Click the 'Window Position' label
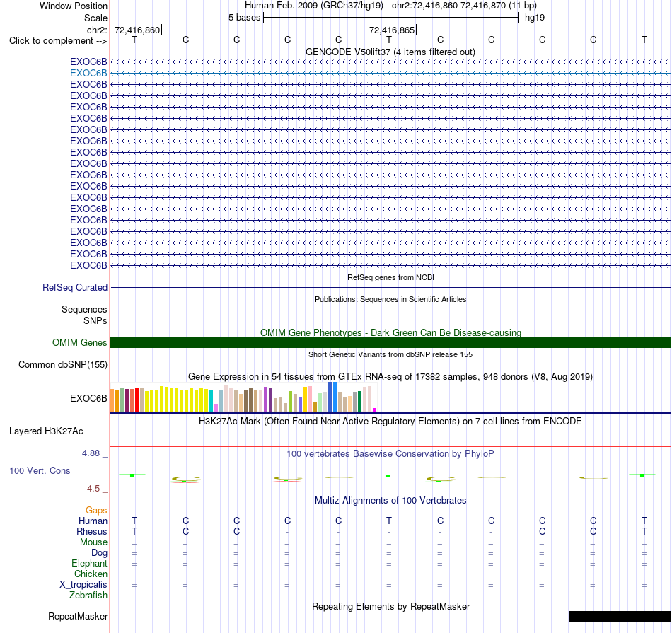Image resolution: width=672 pixels, height=633 pixels. [74, 6]
